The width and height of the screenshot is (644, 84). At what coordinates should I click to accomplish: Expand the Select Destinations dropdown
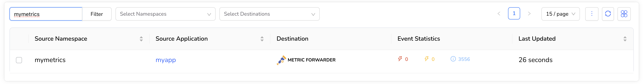click(x=269, y=14)
